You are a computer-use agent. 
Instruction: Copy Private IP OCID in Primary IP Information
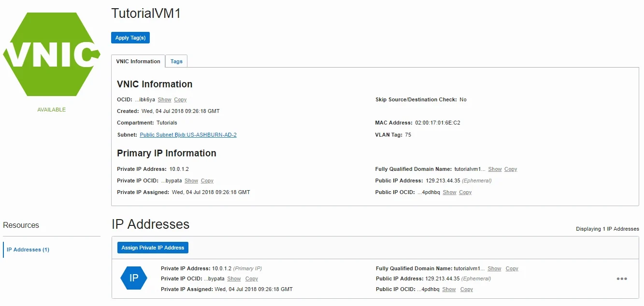(x=207, y=181)
